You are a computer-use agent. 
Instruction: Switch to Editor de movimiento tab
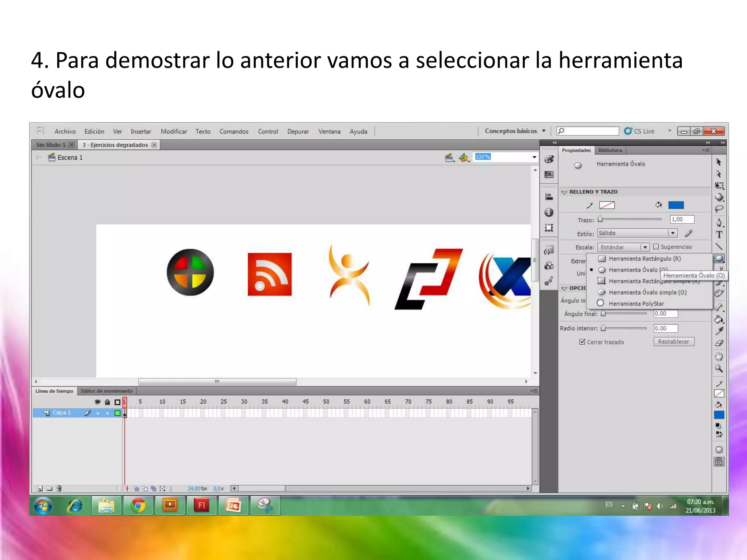107,391
